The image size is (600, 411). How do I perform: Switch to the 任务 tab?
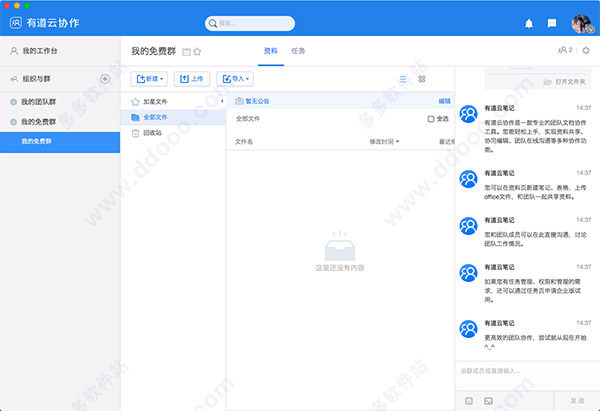pos(298,51)
